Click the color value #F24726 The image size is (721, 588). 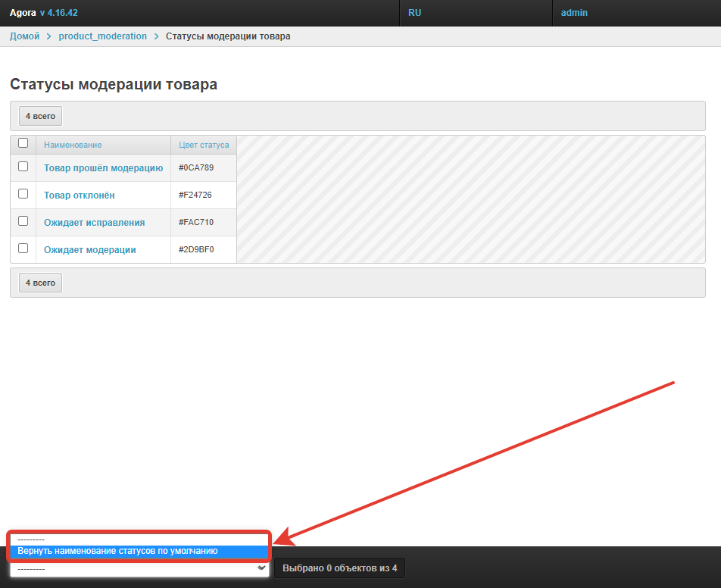[x=195, y=195]
